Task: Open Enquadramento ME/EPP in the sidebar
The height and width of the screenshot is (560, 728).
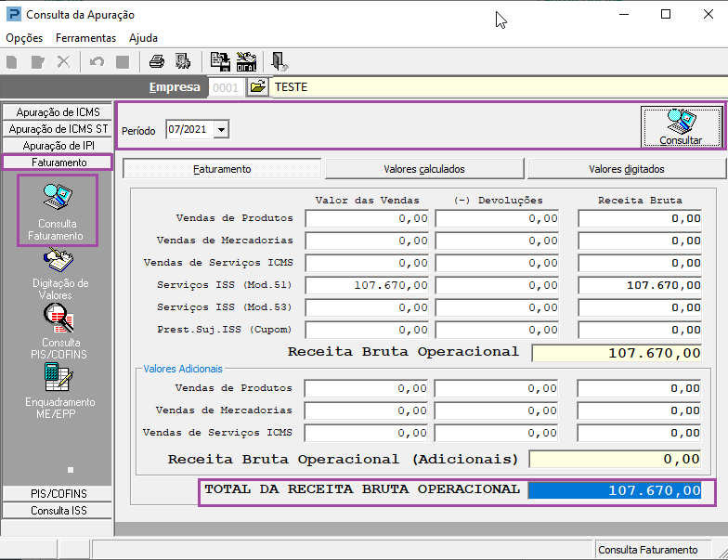Action: [x=58, y=391]
